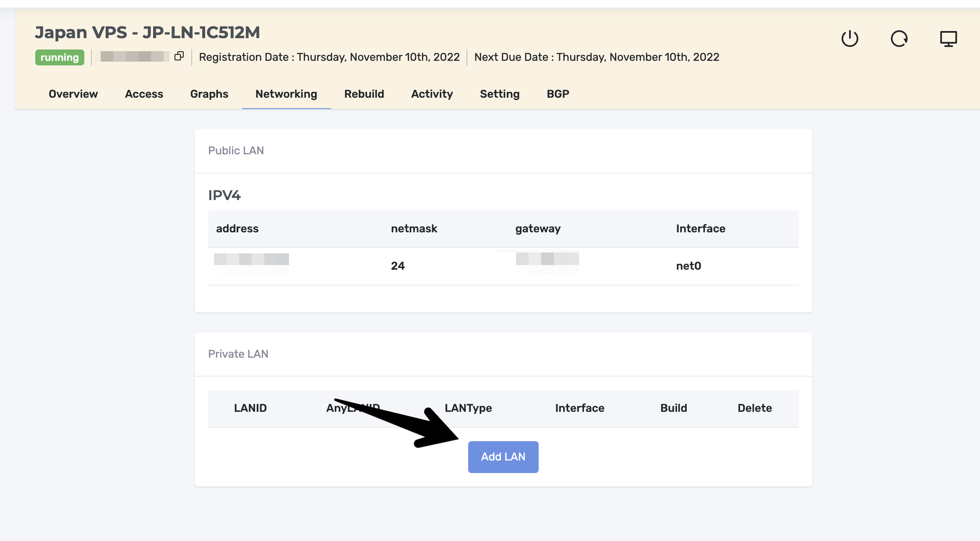Click the Next Due Date text
Screen dimensions: 980x541
597,57
